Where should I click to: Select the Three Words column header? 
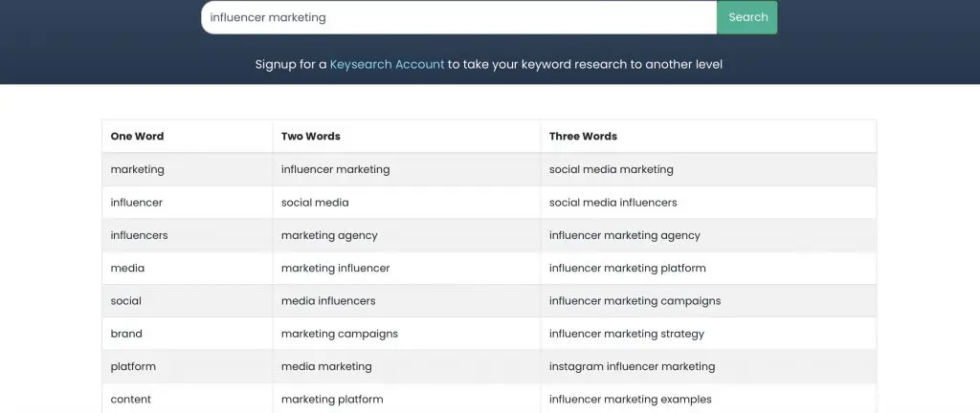pos(583,137)
